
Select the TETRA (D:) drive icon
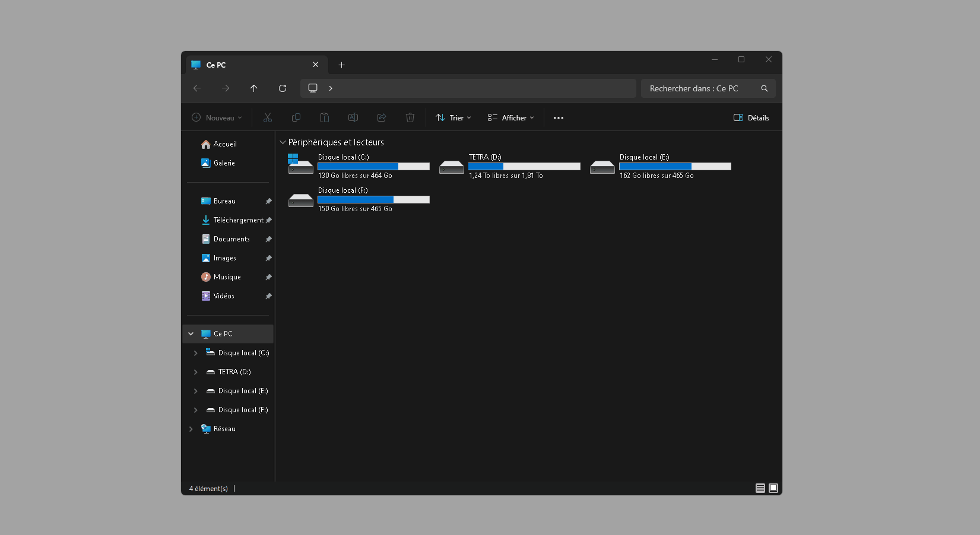click(x=451, y=167)
